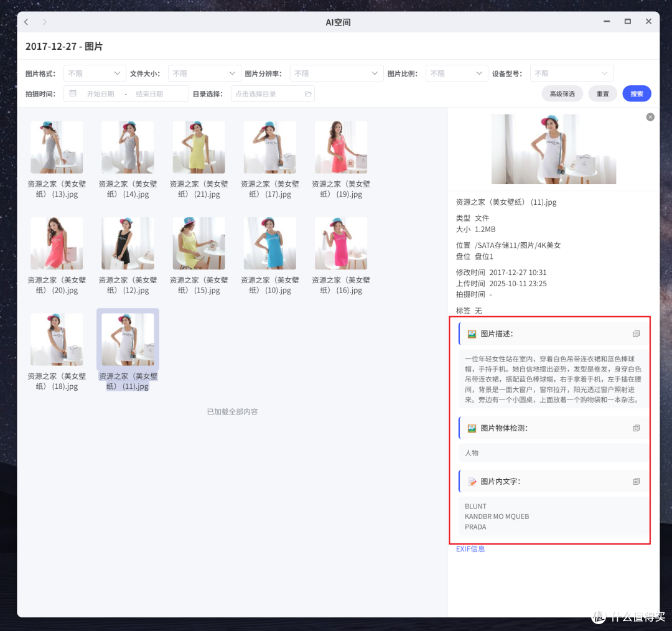The height and width of the screenshot is (631, 672).
Task: Select thumbnail (14).jpg
Action: pos(128,147)
